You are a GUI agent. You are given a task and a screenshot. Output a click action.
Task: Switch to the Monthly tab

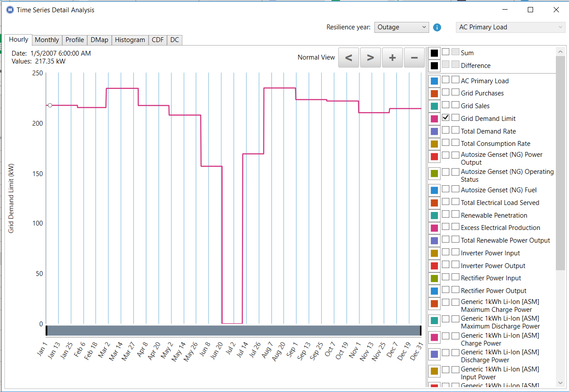pos(47,40)
